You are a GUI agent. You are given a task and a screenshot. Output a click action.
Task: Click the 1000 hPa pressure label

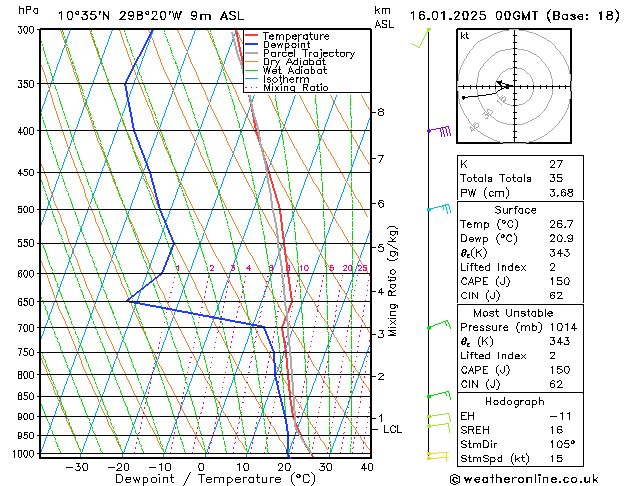point(25,454)
